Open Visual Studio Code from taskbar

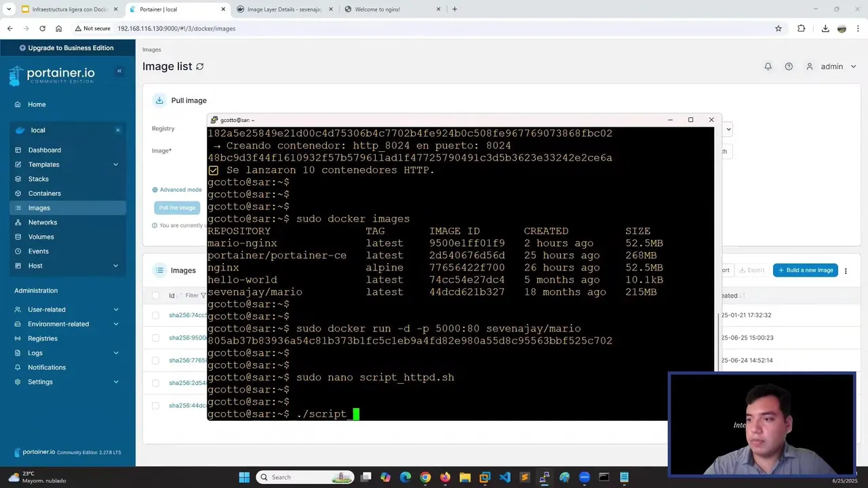coord(505,477)
